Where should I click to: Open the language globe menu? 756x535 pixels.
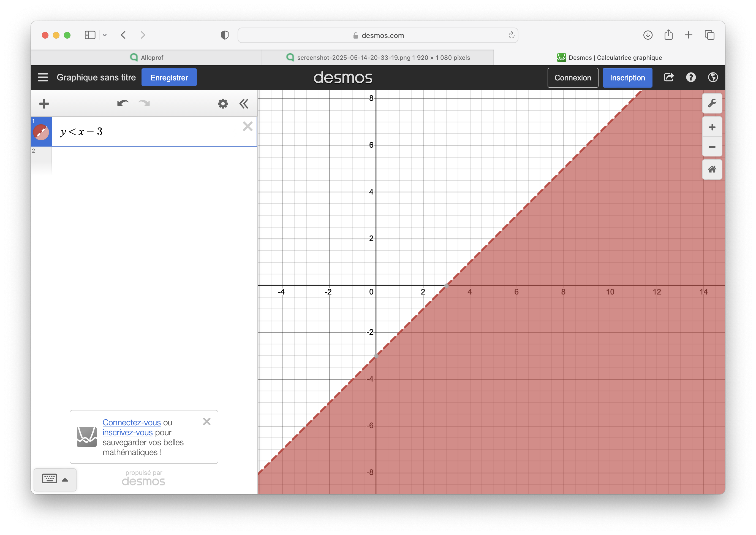point(713,77)
